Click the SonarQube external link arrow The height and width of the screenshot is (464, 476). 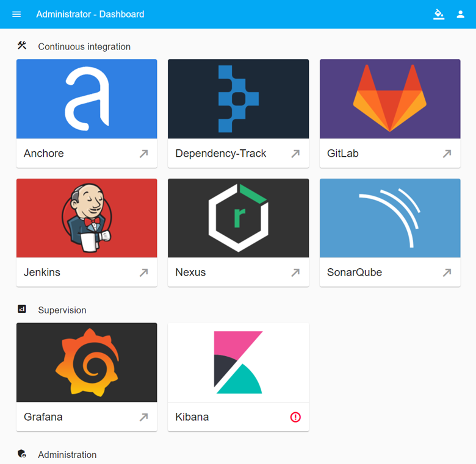tap(447, 273)
